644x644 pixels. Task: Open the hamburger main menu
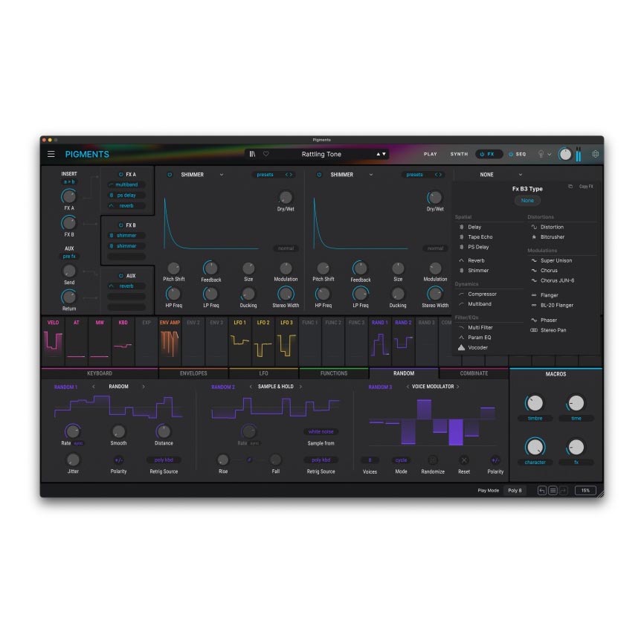(51, 154)
